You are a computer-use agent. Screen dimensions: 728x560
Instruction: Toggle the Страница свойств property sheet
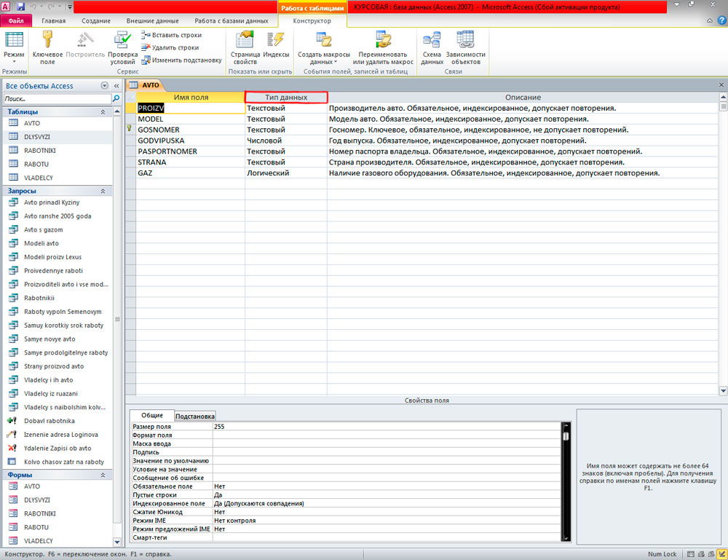pos(245,47)
